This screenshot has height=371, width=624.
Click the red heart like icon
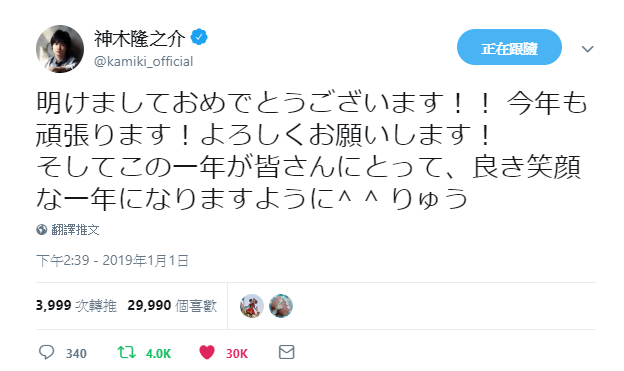(207, 352)
